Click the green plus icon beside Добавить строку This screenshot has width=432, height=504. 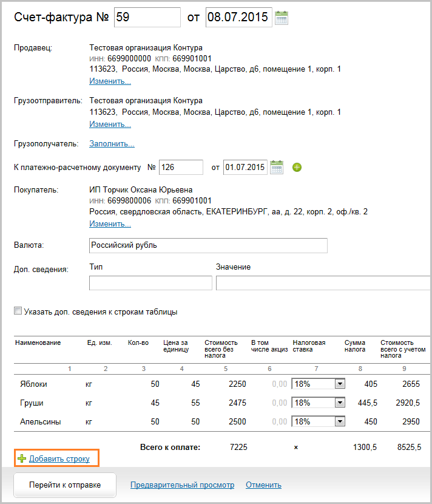[22, 458]
